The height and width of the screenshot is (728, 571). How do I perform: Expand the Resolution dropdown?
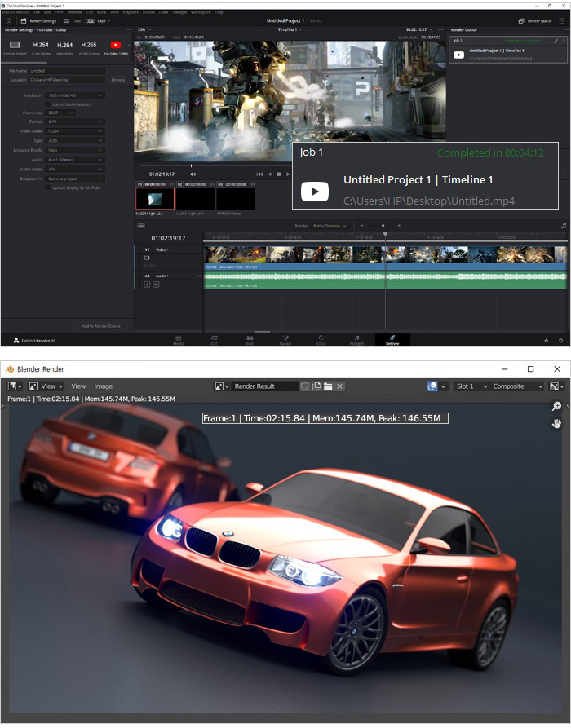pos(75,95)
